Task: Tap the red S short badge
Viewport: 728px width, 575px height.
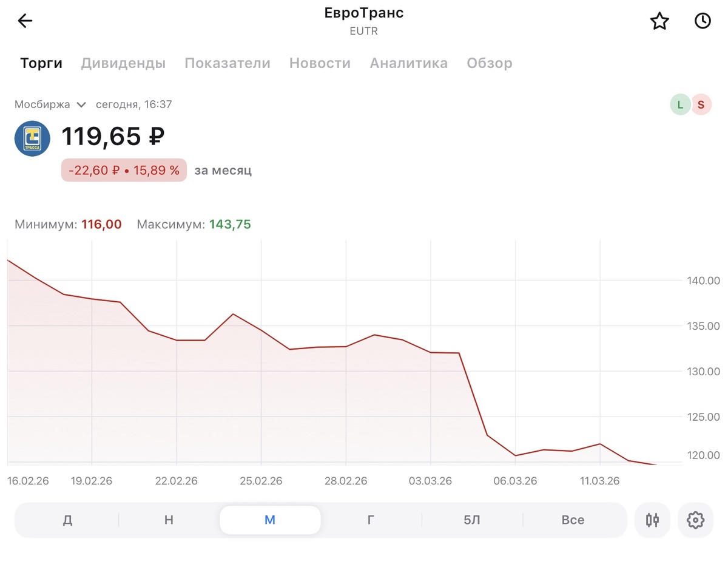Action: point(701,104)
